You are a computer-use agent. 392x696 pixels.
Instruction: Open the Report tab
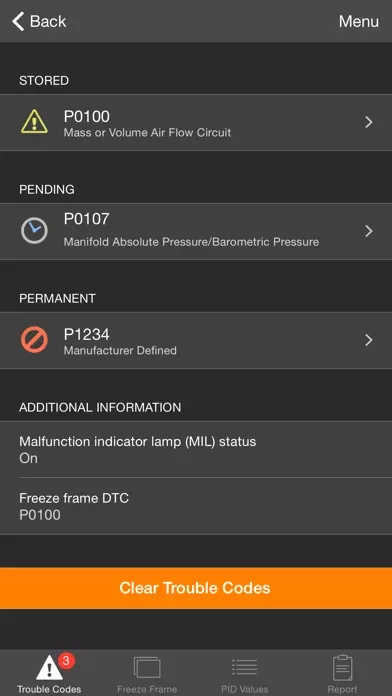pyautogui.click(x=343, y=673)
